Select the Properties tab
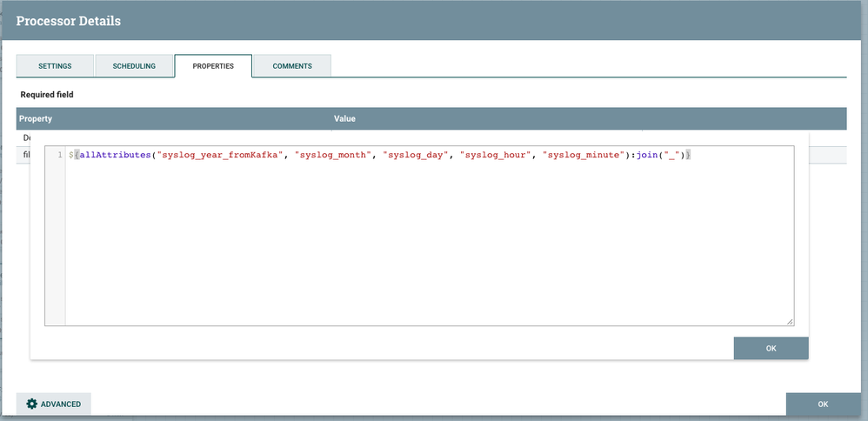The width and height of the screenshot is (868, 421). coord(213,66)
